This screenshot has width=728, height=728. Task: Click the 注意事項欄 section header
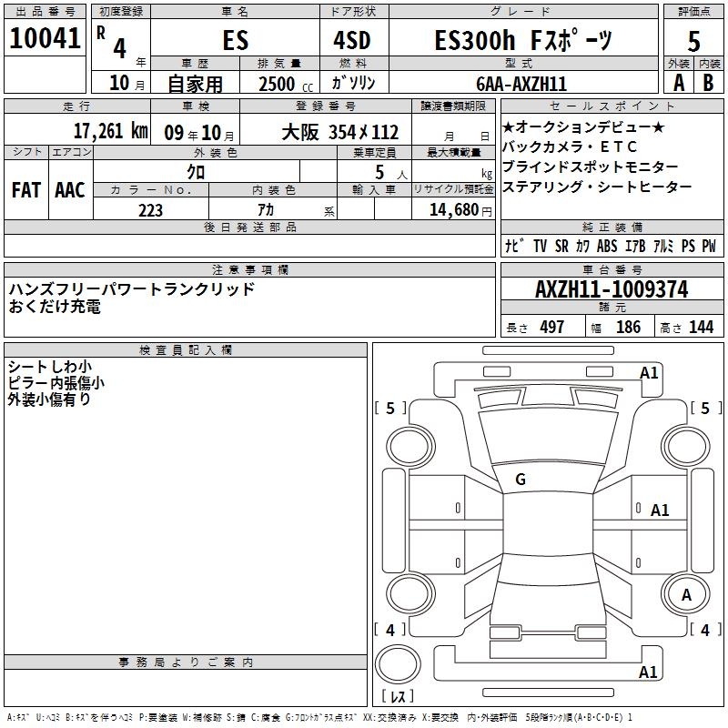point(249,269)
